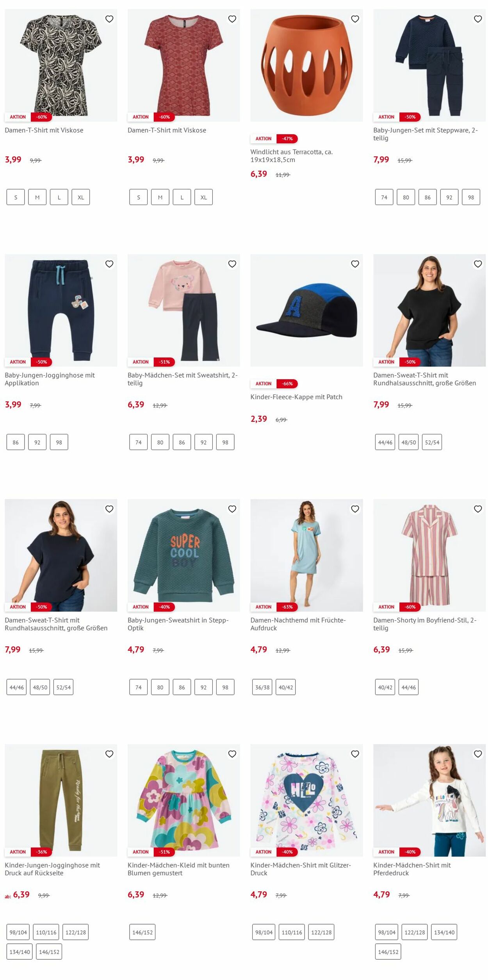Screen dimensions: 488x980
Task: Save Baby-Jungen-Set mit Steppware to wishlist
Action: (478, 19)
